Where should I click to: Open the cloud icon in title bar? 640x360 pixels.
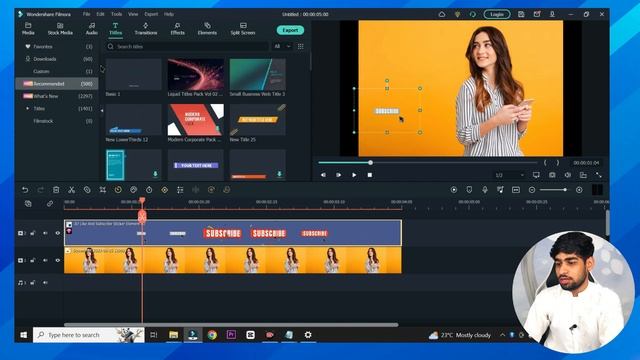click(442, 14)
